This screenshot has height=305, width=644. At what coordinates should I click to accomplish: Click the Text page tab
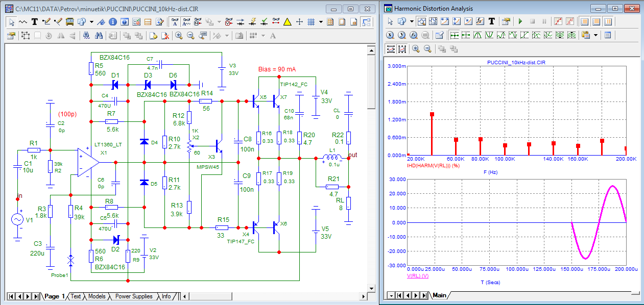76,296
